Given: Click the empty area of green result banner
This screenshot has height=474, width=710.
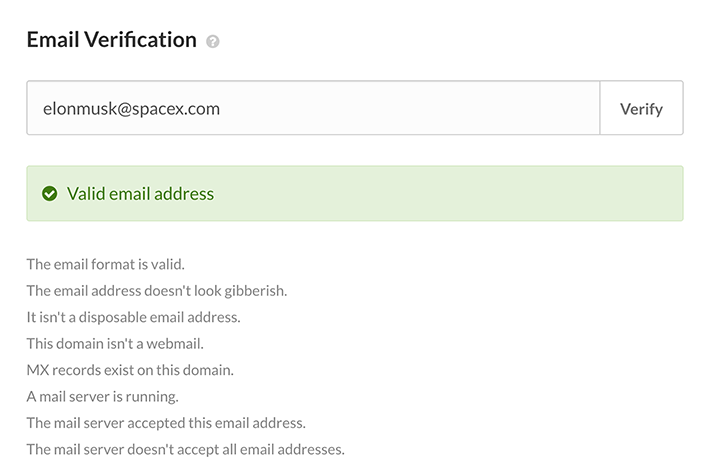Looking at the screenshot, I should (448, 194).
